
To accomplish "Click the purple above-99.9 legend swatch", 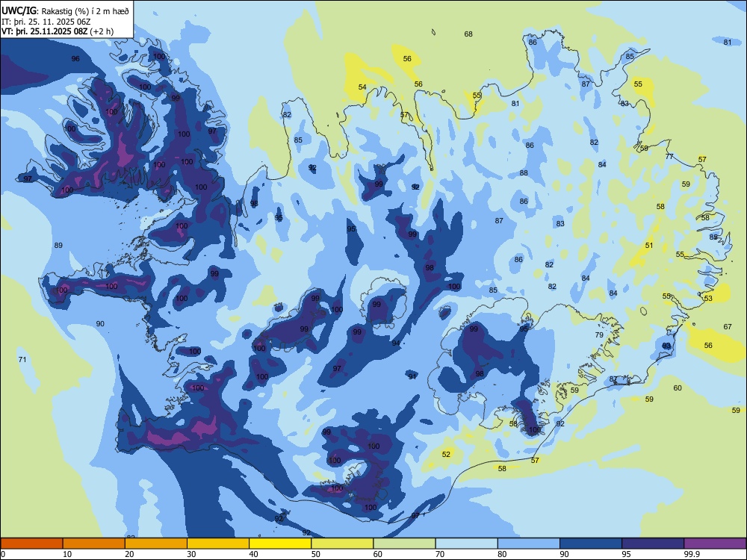I will (x=715, y=544).
